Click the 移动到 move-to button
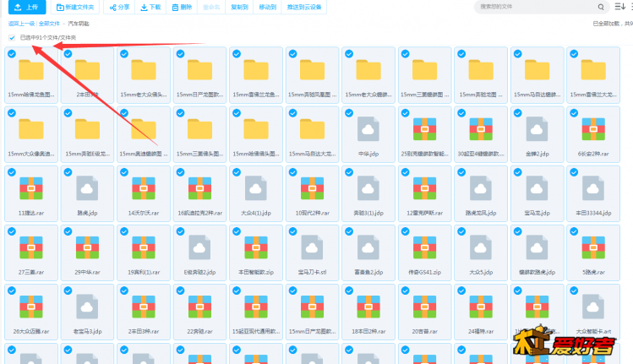Screen dimensions: 633x364 click(x=267, y=7)
